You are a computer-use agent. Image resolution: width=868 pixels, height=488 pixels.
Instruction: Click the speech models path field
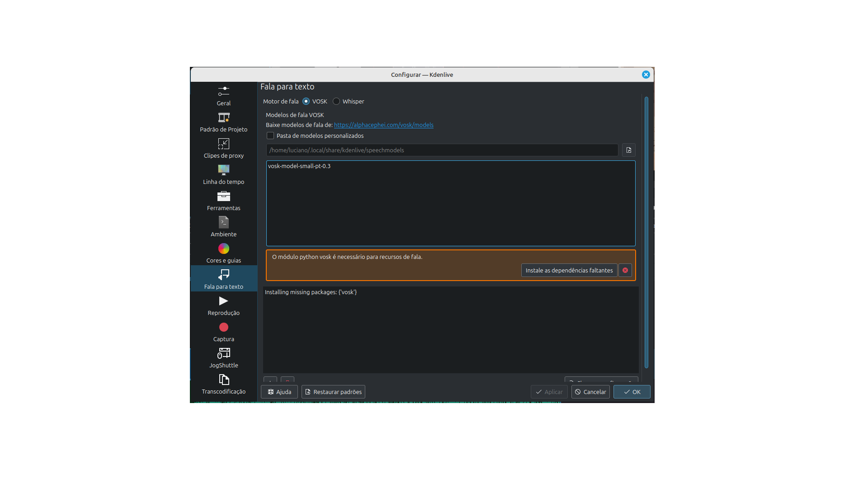pos(442,150)
